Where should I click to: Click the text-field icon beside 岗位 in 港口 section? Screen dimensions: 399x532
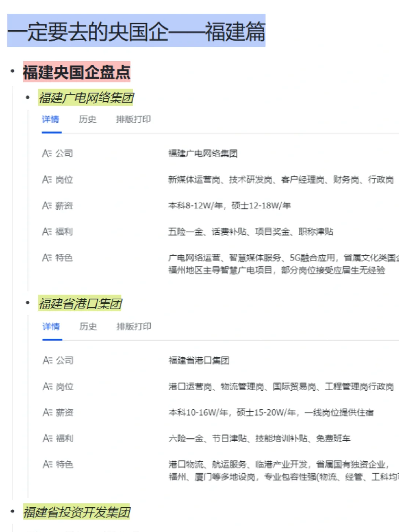[x=47, y=386]
